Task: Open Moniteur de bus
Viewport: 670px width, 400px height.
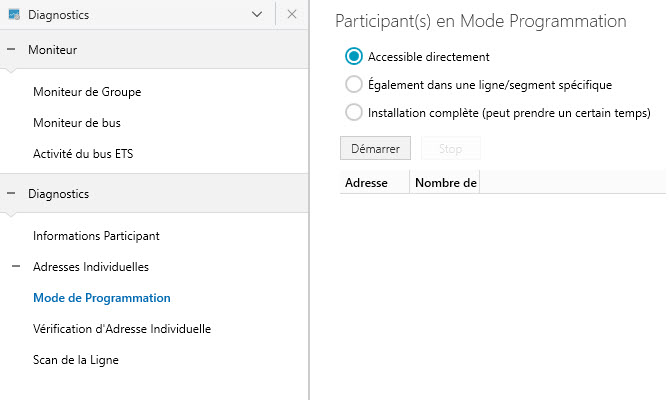Action: [83, 122]
